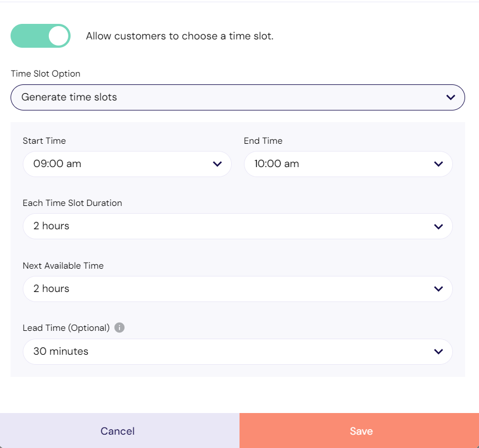Open the Lead Time 30 minutes dropdown
Screen dimensions: 479x448
[x=238, y=351]
